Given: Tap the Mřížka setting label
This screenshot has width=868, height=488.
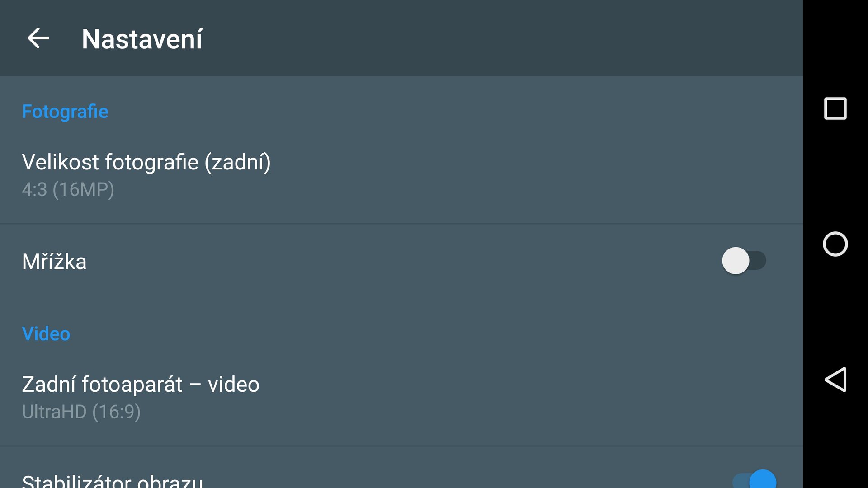Looking at the screenshot, I should (x=54, y=262).
